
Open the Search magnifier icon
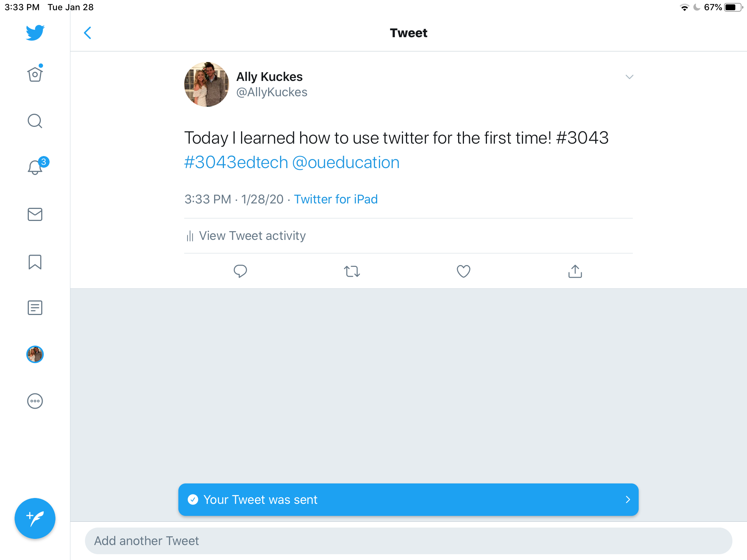coord(35,121)
